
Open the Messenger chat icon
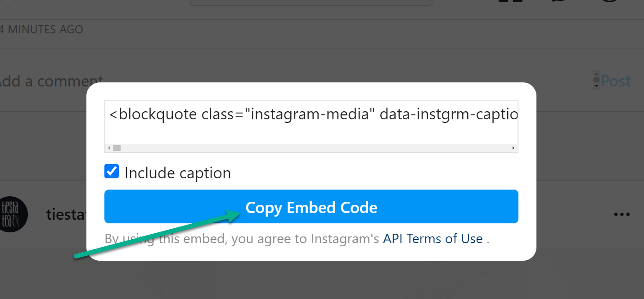click(x=559, y=2)
